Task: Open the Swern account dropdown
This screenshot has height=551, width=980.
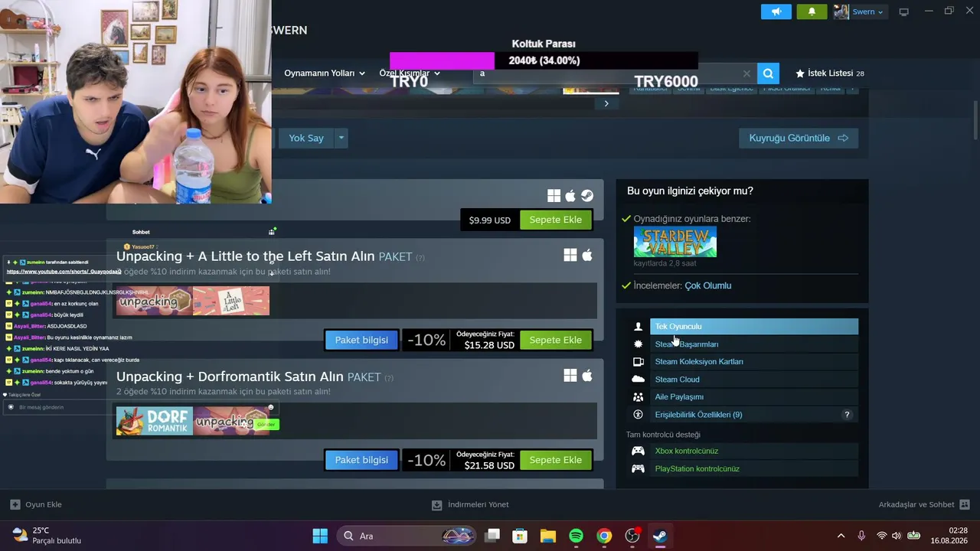Action: coord(867,11)
